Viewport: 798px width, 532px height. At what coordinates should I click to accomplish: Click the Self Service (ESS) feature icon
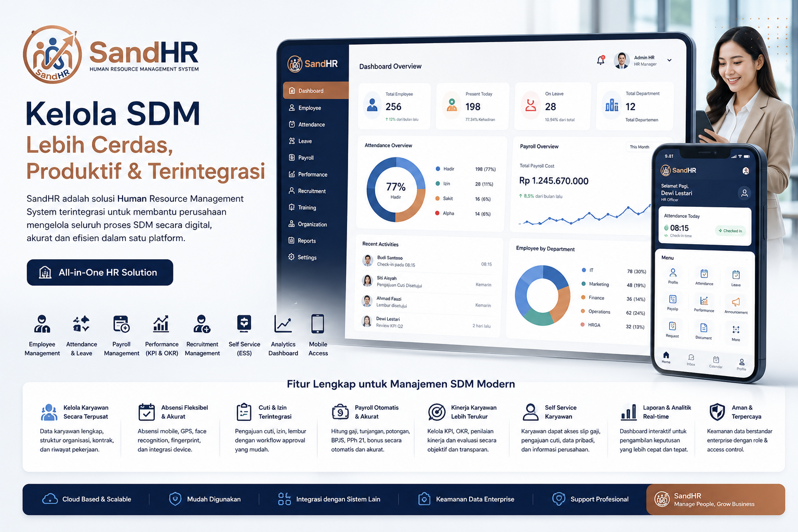click(244, 324)
